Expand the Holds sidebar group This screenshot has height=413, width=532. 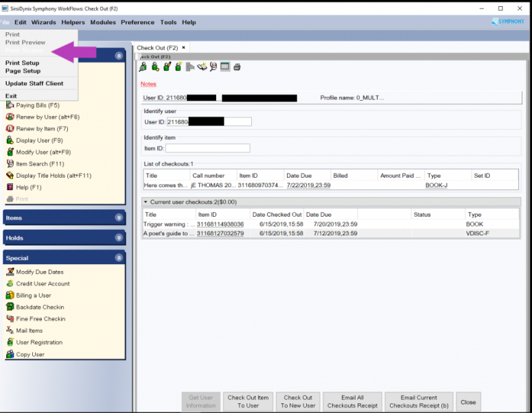coord(119,237)
